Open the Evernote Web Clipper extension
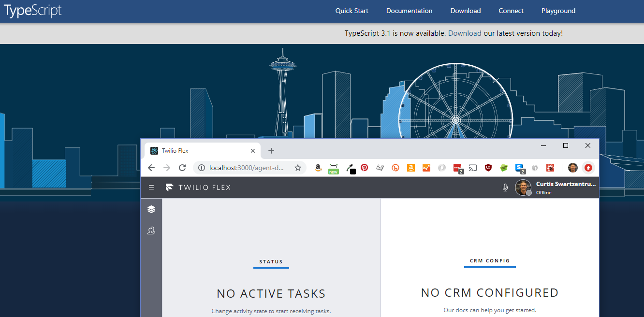Viewport: 644px width, 317px height. click(503, 168)
